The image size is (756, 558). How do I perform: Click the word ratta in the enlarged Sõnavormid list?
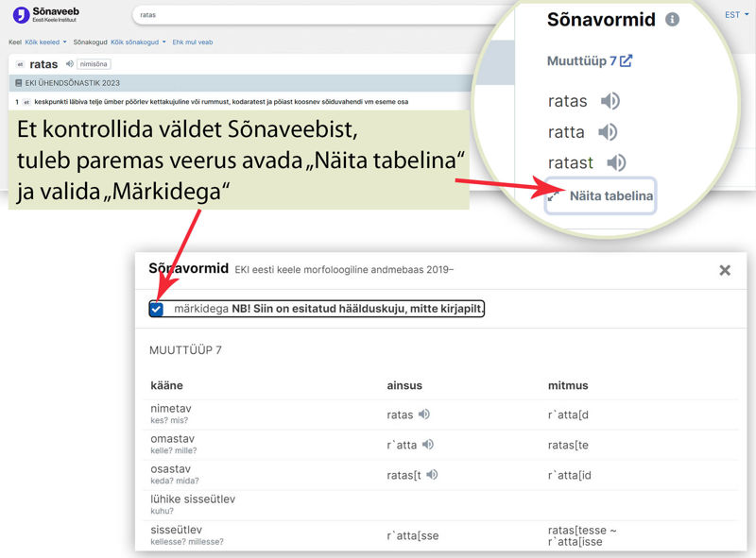click(566, 132)
